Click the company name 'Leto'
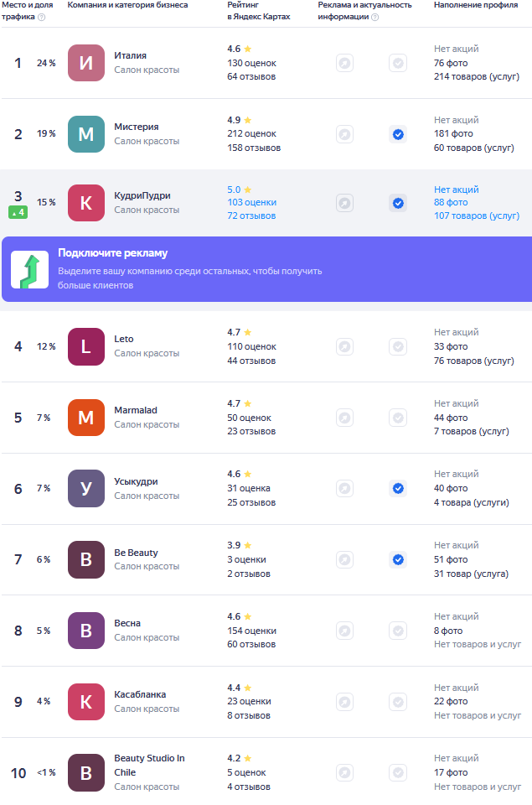The image size is (532, 805). point(124,339)
